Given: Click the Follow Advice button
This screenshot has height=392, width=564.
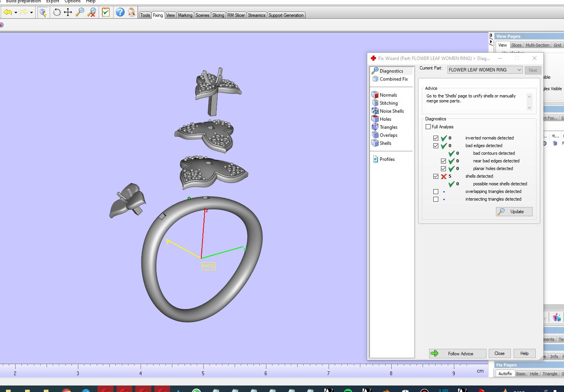Looking at the screenshot, I should 457,353.
